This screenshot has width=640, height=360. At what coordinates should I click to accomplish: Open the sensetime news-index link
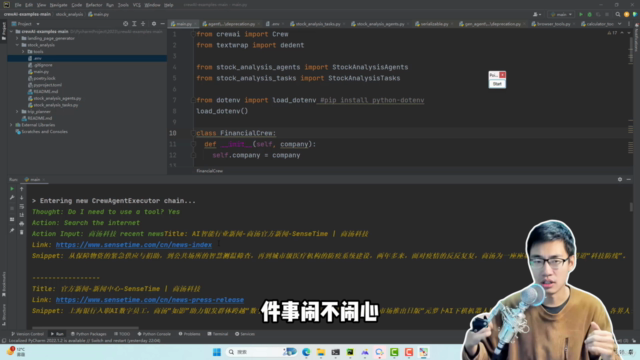tap(134, 245)
